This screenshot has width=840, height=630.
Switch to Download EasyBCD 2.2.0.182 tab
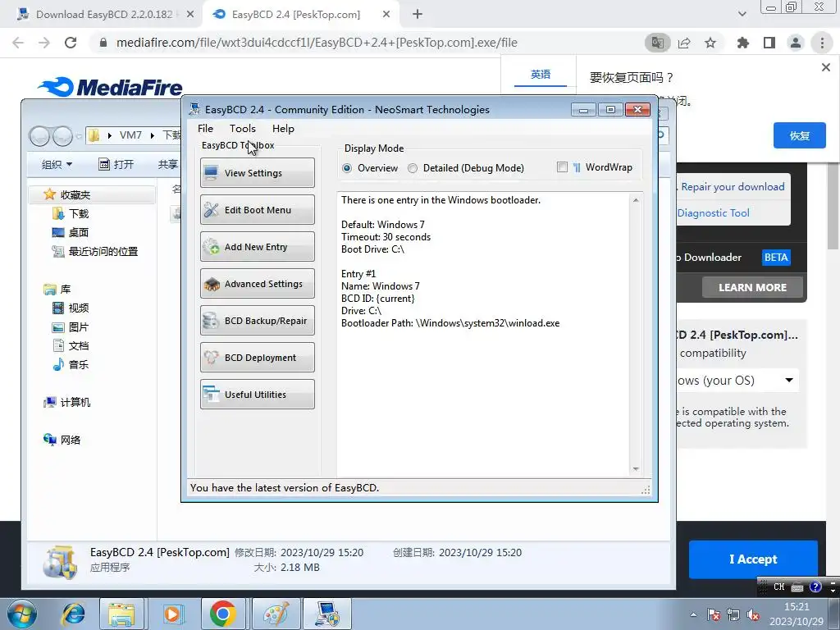point(104,15)
